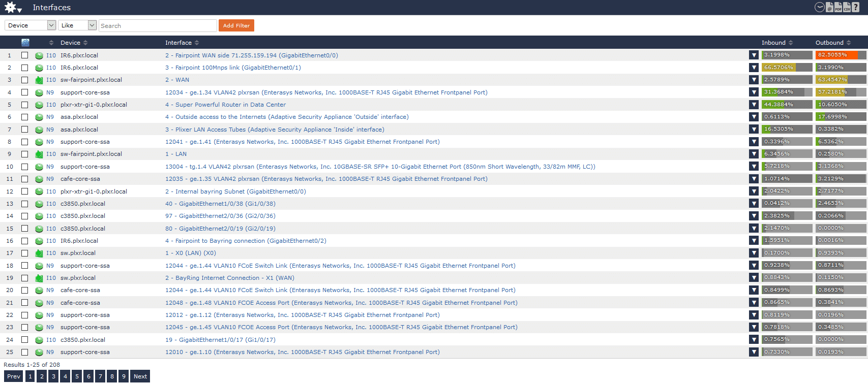This screenshot has height=384, width=868.
Task: Click device icon in row 4 support-core-ssa
Action: 39,92
